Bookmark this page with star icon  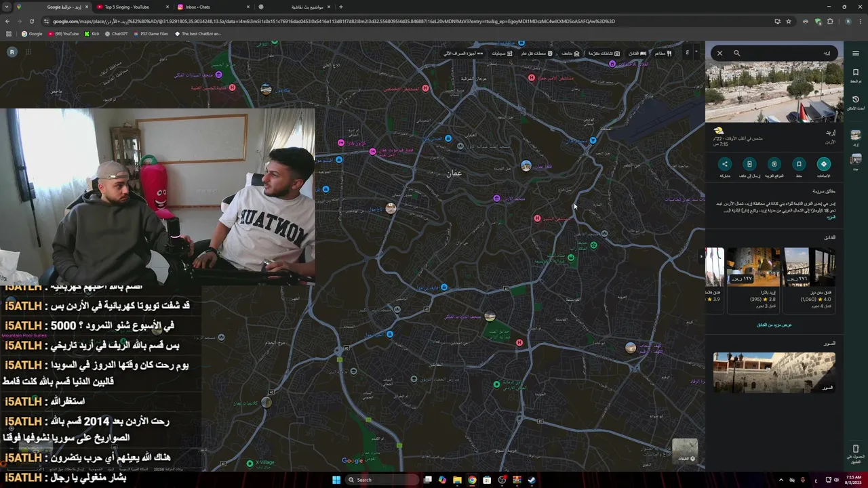point(789,21)
